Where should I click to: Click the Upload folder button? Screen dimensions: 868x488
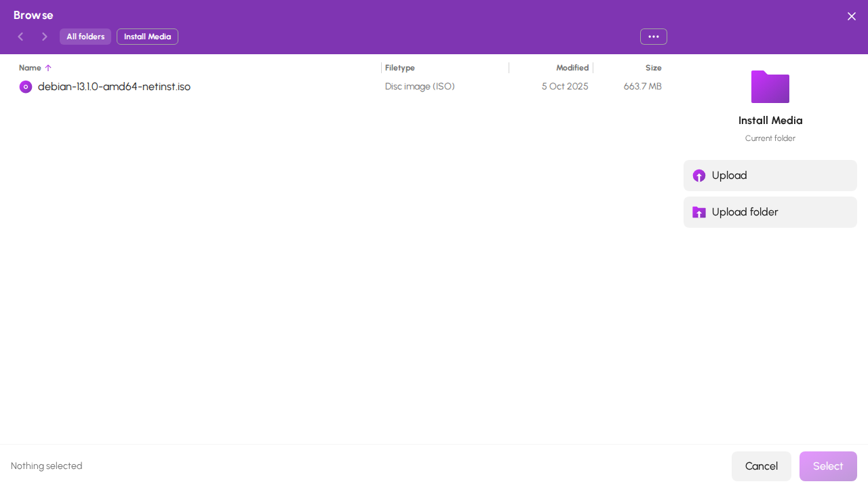point(770,212)
